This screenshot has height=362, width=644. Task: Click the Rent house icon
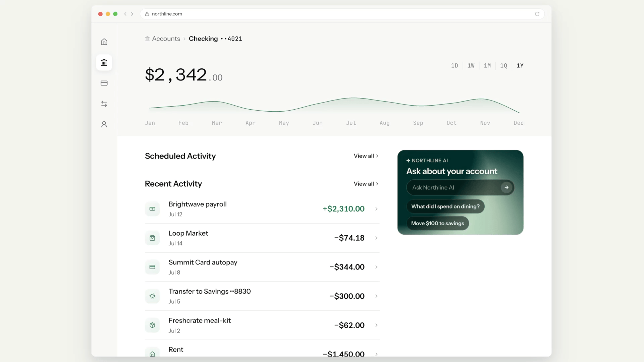(x=152, y=353)
